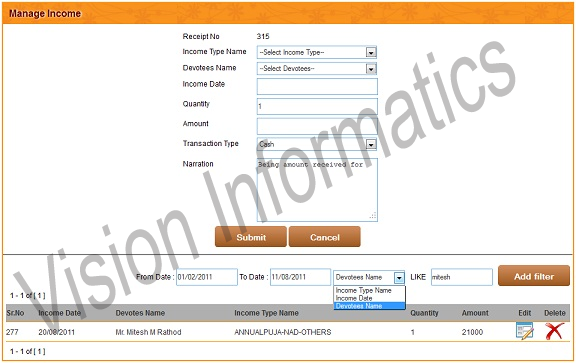Click the Income Date column header
Screen dimensions: 576x363
click(60, 313)
